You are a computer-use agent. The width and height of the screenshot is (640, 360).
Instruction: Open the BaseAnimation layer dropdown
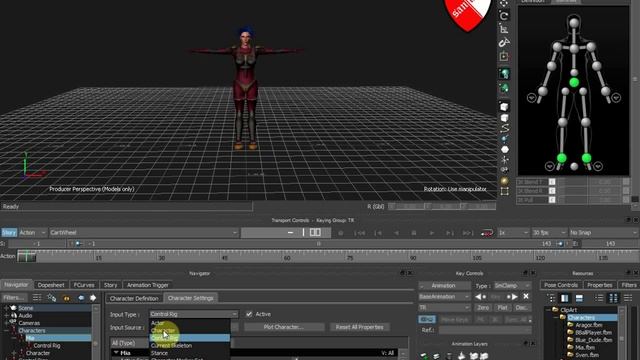(x=444, y=297)
